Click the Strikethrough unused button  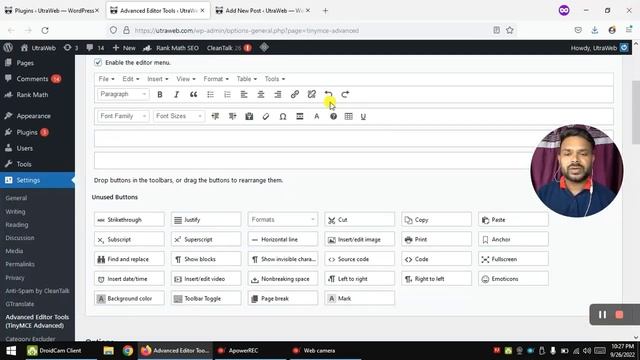pyautogui.click(x=129, y=220)
